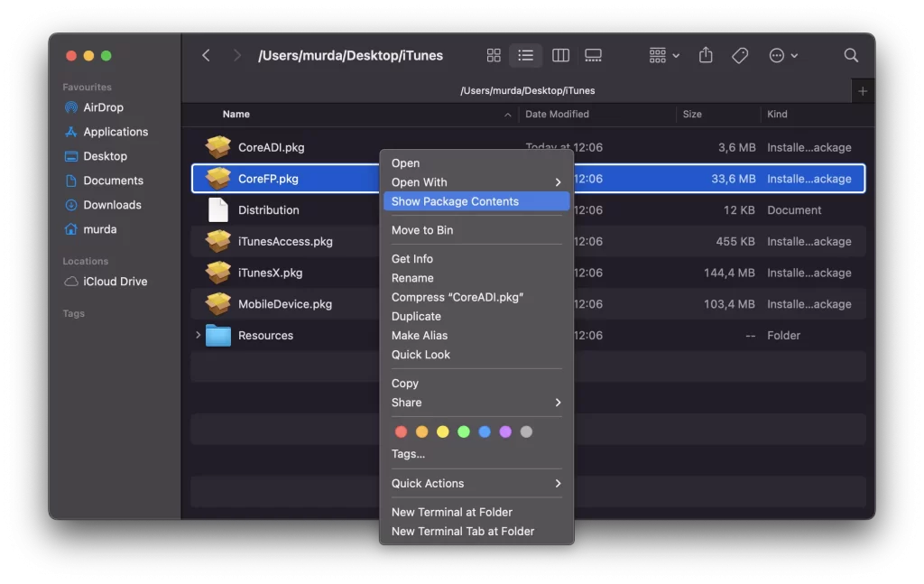
Task: Sort by the Size column header
Action: 693,115
